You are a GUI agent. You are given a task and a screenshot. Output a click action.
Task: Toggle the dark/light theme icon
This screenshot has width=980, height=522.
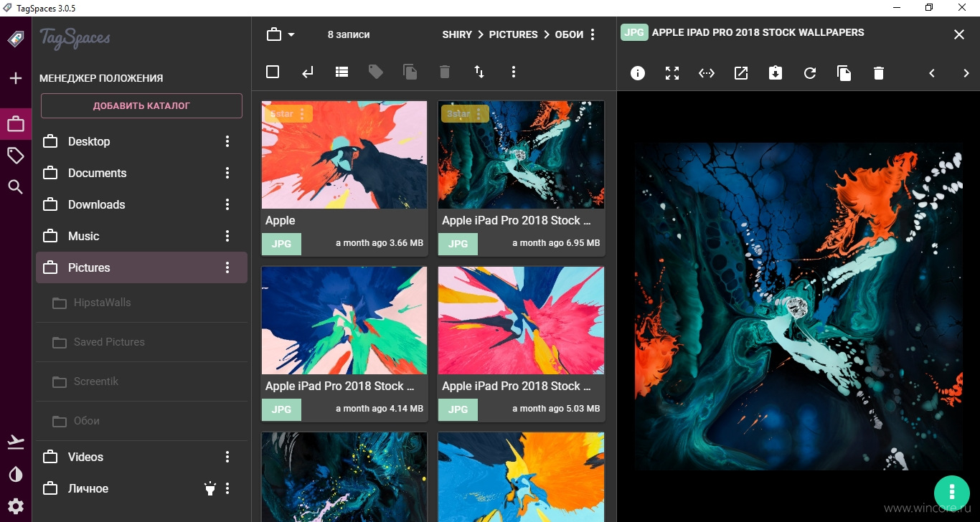point(15,474)
